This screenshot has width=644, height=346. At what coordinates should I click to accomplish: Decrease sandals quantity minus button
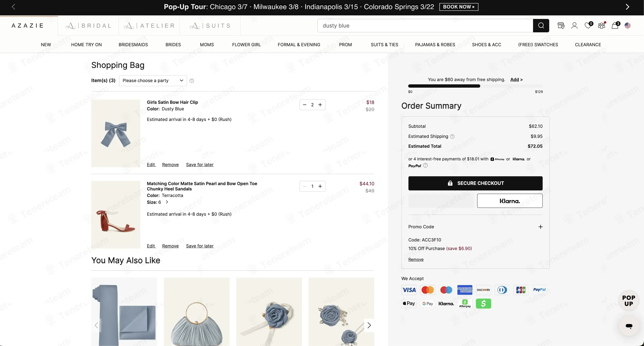tap(305, 186)
